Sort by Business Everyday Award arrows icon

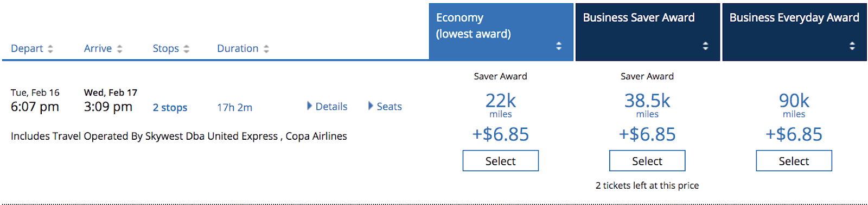click(852, 46)
